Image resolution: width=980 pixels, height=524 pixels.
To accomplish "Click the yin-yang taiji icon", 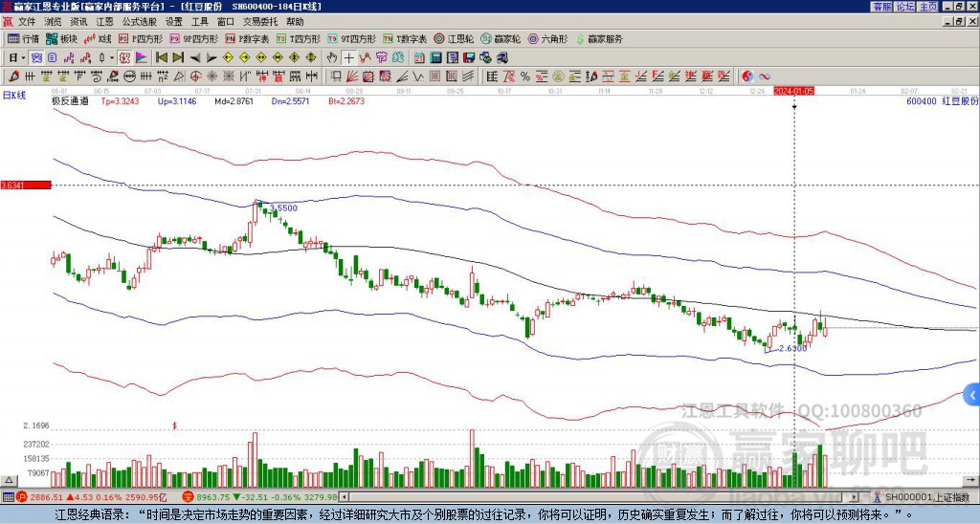I will tap(747, 76).
